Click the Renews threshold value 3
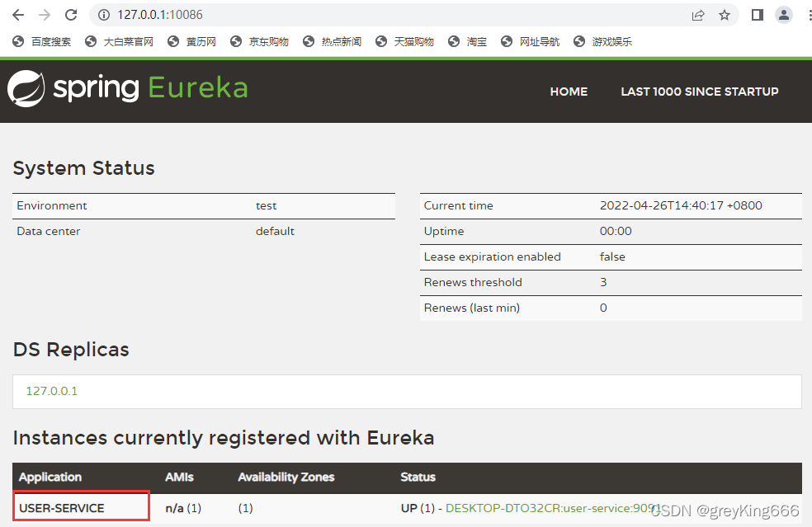This screenshot has height=527, width=812. coord(603,282)
